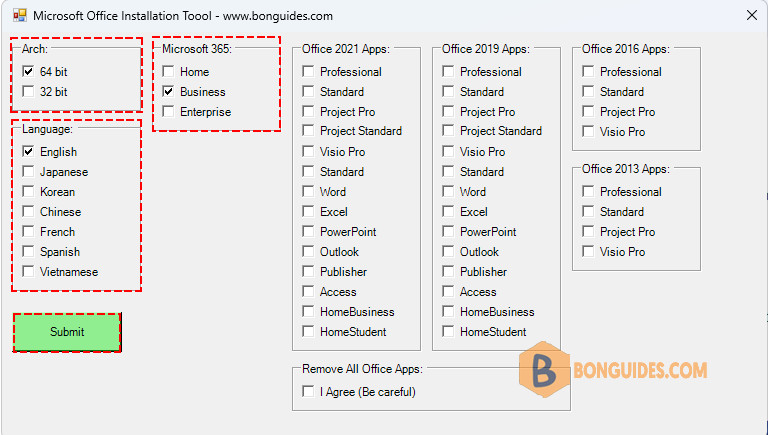Enable Office 2013 Visio Pro
The image size is (768, 435).
tap(588, 251)
